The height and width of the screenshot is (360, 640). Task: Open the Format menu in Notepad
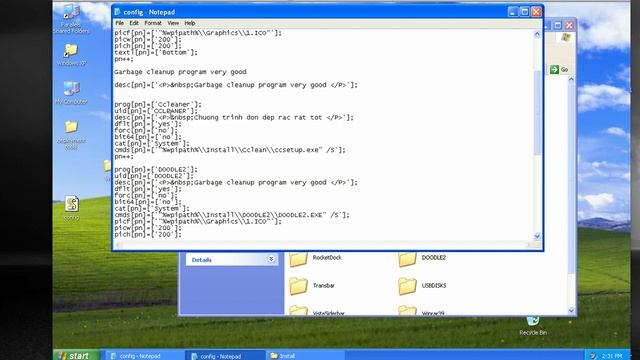click(153, 23)
